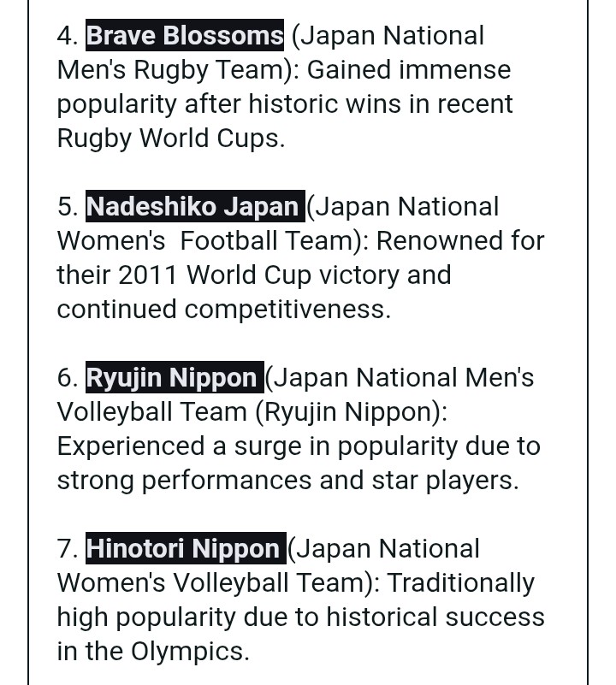Select the highlighted Nadeshiko Japan term
The width and height of the screenshot is (616, 685).
point(194,206)
